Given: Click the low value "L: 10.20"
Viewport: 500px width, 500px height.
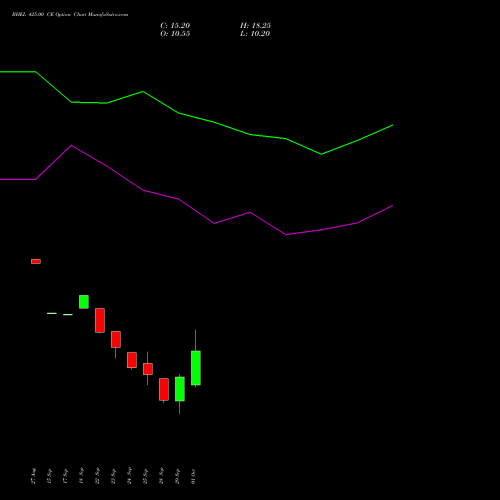Looking at the screenshot, I should [255, 34].
